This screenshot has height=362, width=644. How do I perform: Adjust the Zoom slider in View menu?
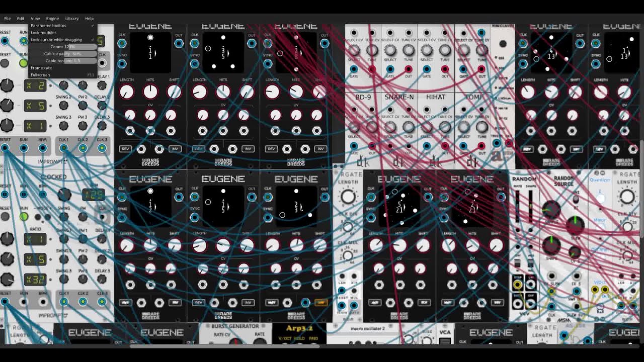pyautogui.click(x=62, y=47)
